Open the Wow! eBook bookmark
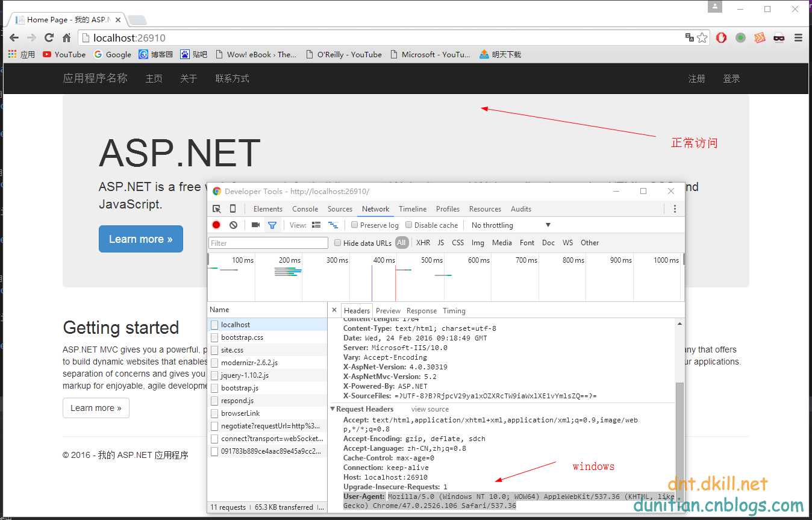This screenshot has height=520, width=812. [x=255, y=54]
